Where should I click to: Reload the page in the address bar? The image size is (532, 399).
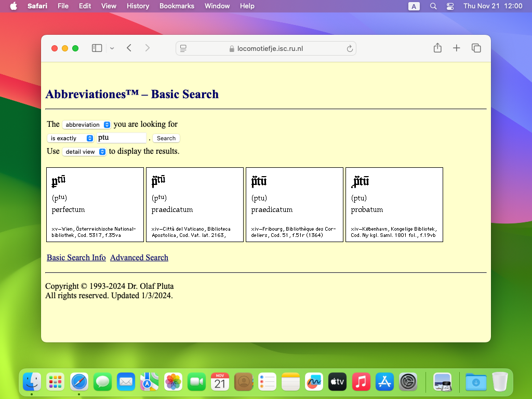(350, 49)
